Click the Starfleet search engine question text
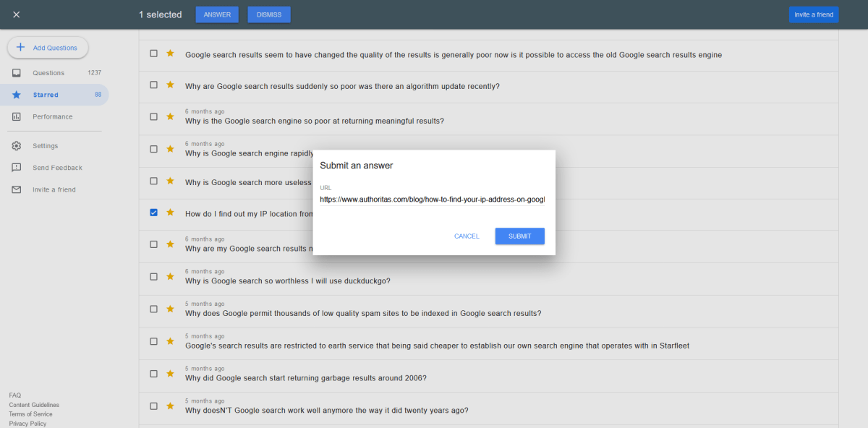Viewport: 868px width, 428px height. [437, 346]
